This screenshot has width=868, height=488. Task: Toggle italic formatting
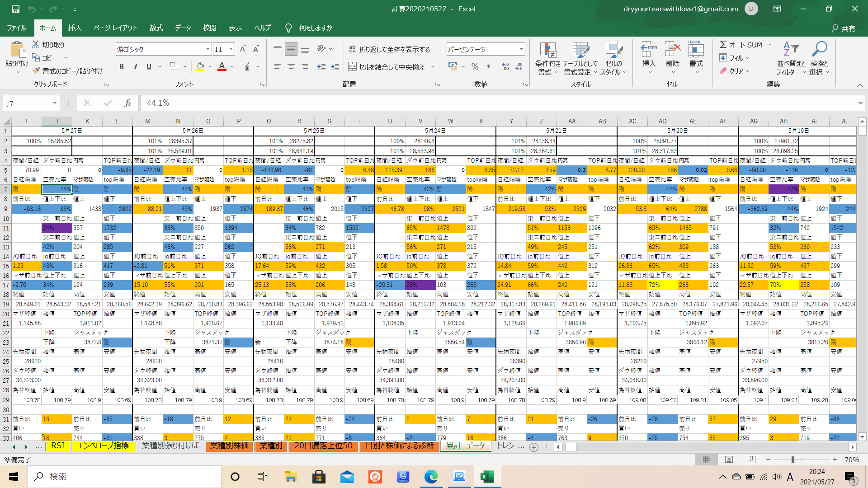[135, 67]
